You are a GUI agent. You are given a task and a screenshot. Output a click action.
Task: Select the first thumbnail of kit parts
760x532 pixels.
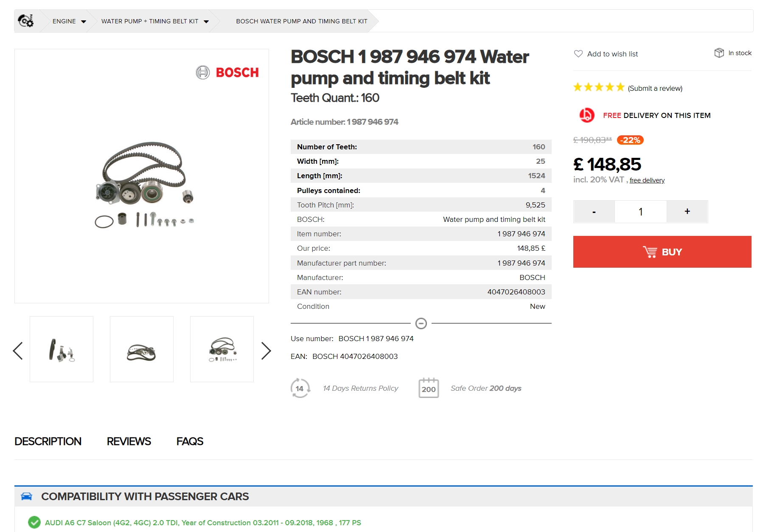(62, 349)
